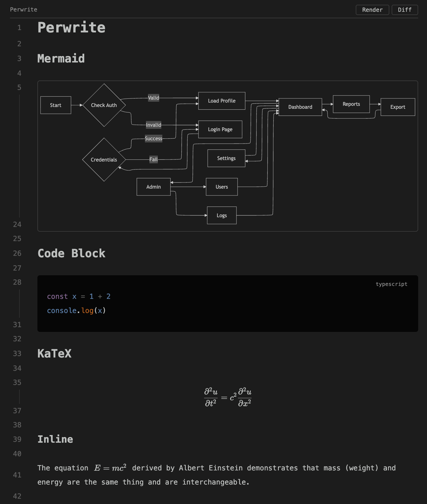Select the KaTeX heading

tap(54, 354)
